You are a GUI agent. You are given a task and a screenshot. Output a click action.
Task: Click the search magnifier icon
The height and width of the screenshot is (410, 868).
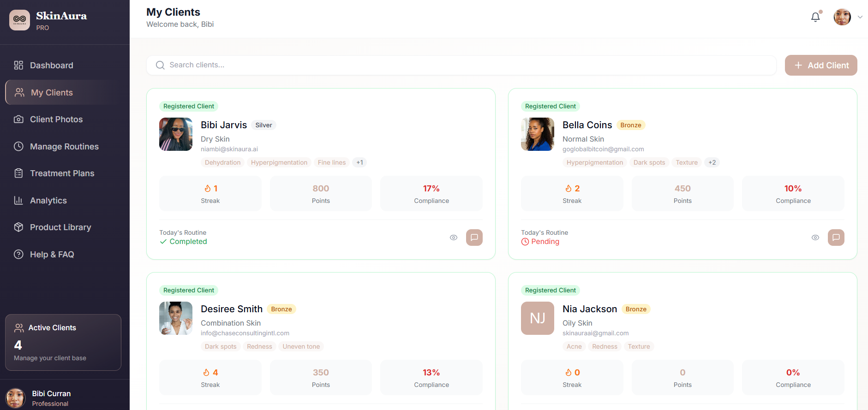(160, 65)
